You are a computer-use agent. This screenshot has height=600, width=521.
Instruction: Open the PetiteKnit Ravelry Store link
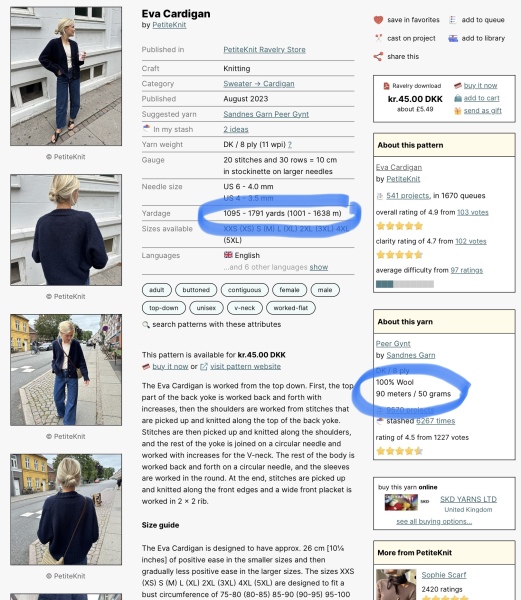pyautogui.click(x=264, y=50)
